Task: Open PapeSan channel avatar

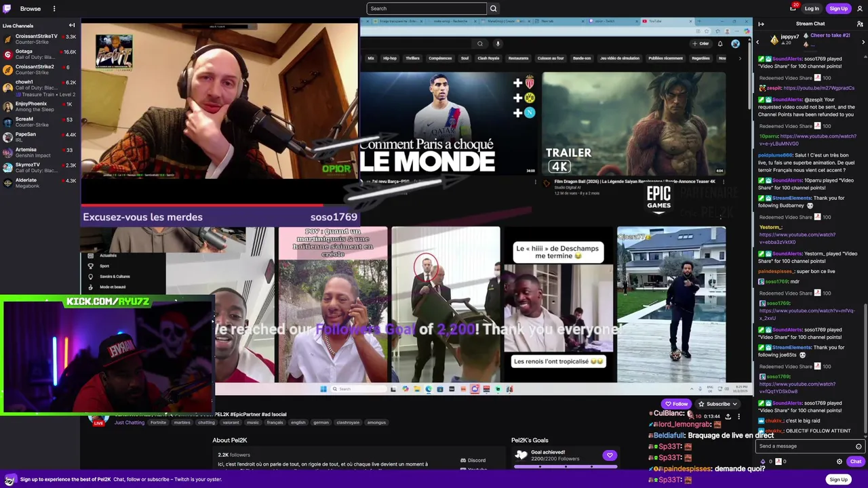Action: [7, 137]
